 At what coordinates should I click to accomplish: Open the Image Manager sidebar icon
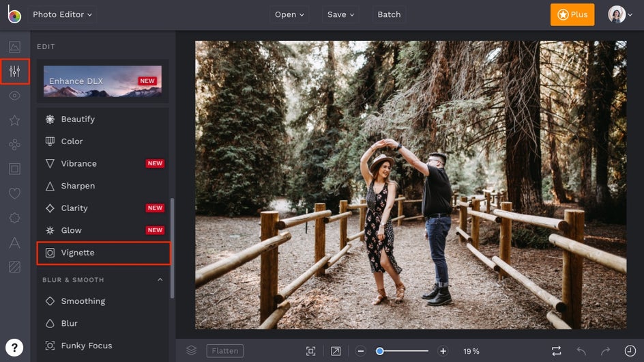coord(14,47)
